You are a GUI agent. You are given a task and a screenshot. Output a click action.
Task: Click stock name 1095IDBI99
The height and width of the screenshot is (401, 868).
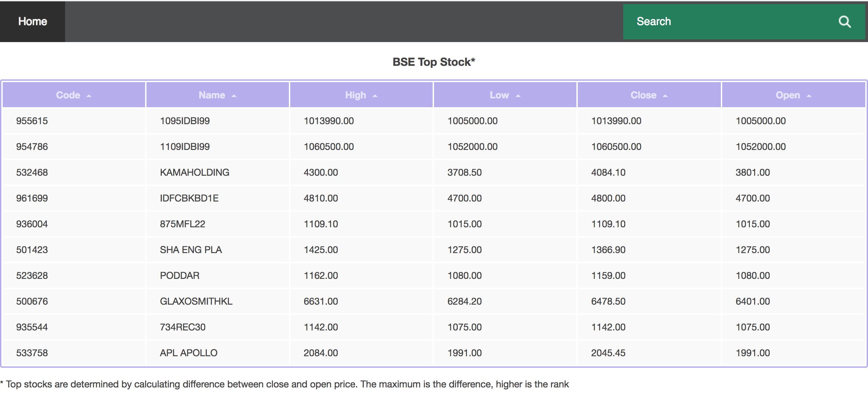(185, 121)
